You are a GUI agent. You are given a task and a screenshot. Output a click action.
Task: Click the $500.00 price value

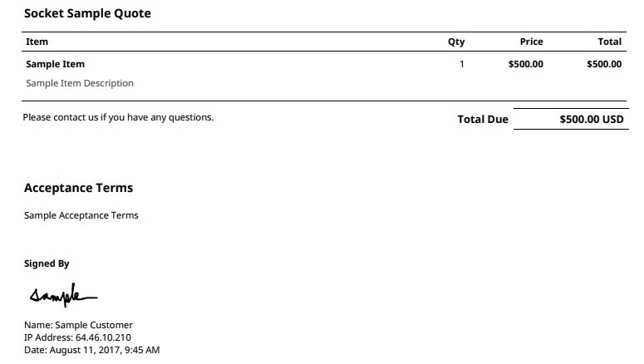pyautogui.click(x=526, y=64)
